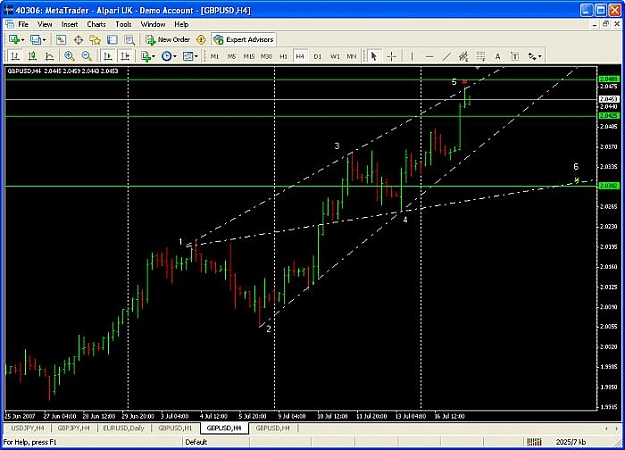Select the Horizontal Line drawing tool
Image resolution: width=625 pixels, height=450 pixels.
click(429, 56)
